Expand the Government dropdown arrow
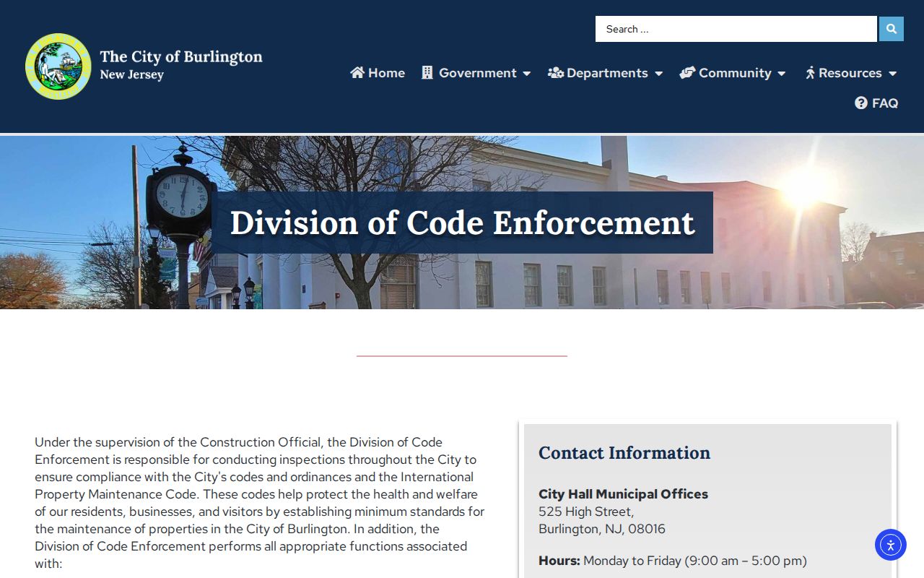The image size is (924, 578). [x=527, y=74]
